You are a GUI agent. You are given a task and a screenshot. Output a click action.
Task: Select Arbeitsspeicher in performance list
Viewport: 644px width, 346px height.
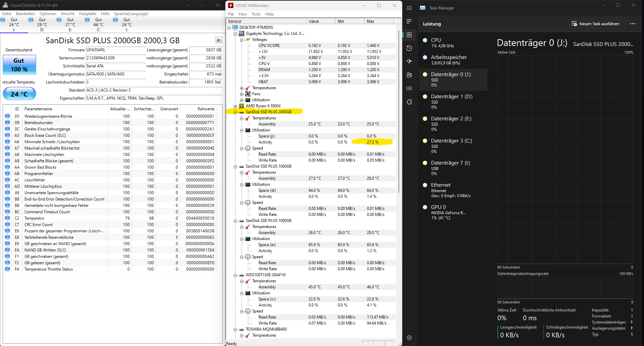click(453, 60)
